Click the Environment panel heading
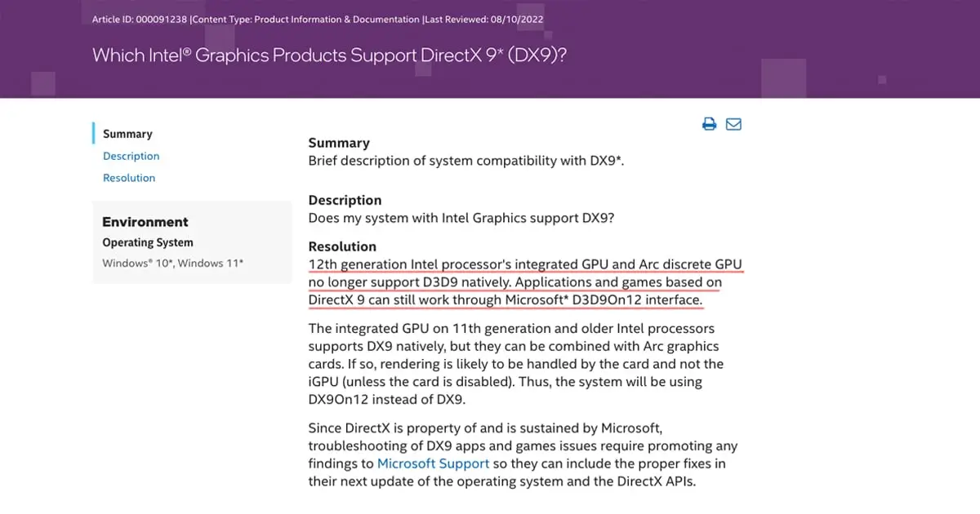980x514 pixels. click(145, 222)
